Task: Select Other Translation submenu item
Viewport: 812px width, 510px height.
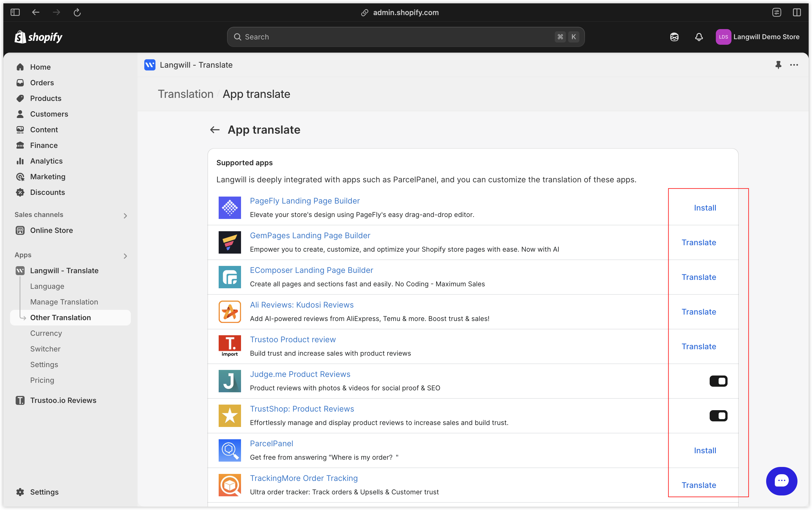Action: pos(70,318)
